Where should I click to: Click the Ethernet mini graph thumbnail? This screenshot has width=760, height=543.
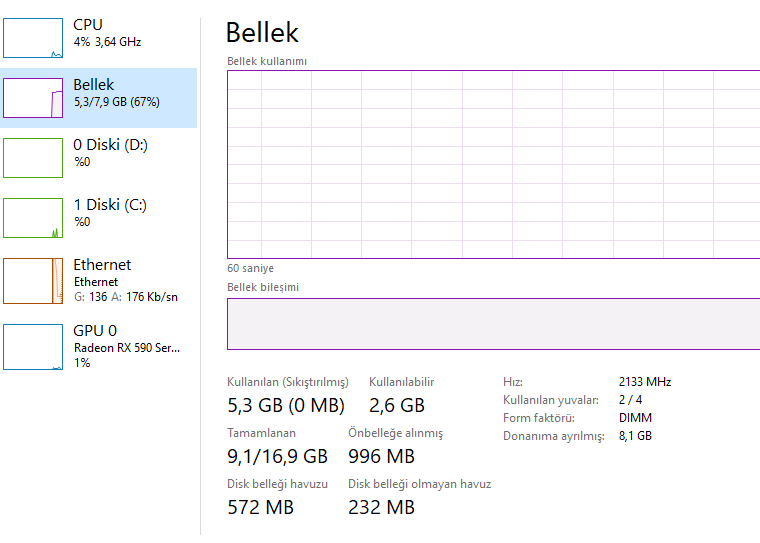click(33, 280)
